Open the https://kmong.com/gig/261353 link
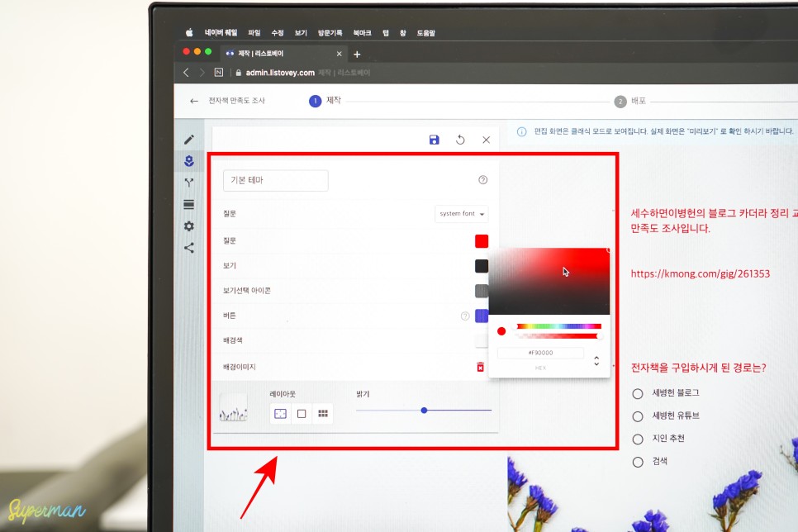The image size is (798, 532). point(701,274)
